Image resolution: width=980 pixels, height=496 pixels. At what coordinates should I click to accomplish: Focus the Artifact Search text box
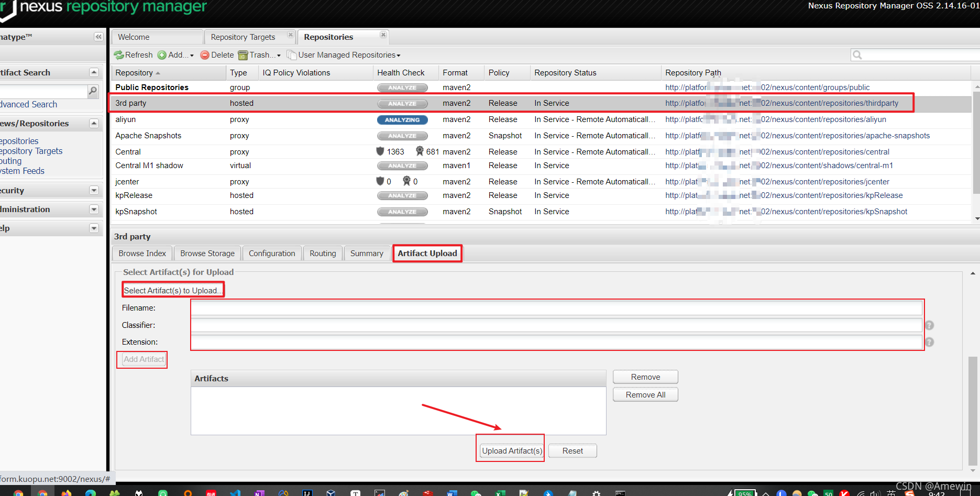[43, 91]
